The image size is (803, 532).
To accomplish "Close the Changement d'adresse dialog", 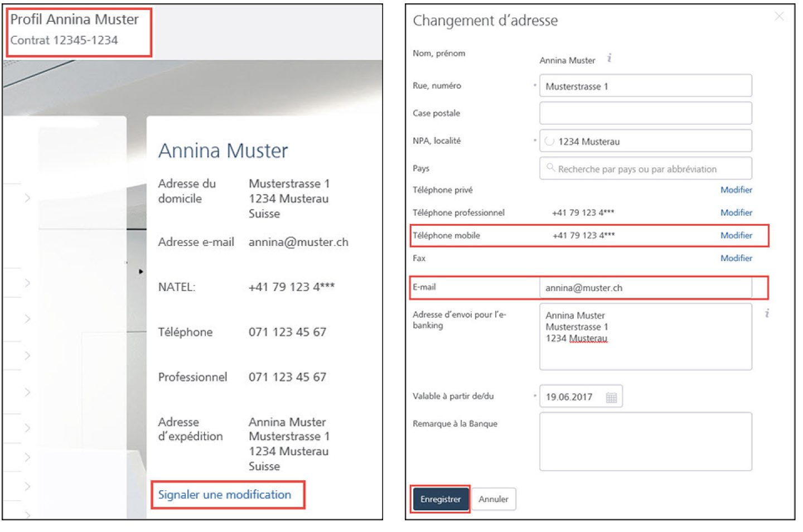I will pyautogui.click(x=779, y=17).
